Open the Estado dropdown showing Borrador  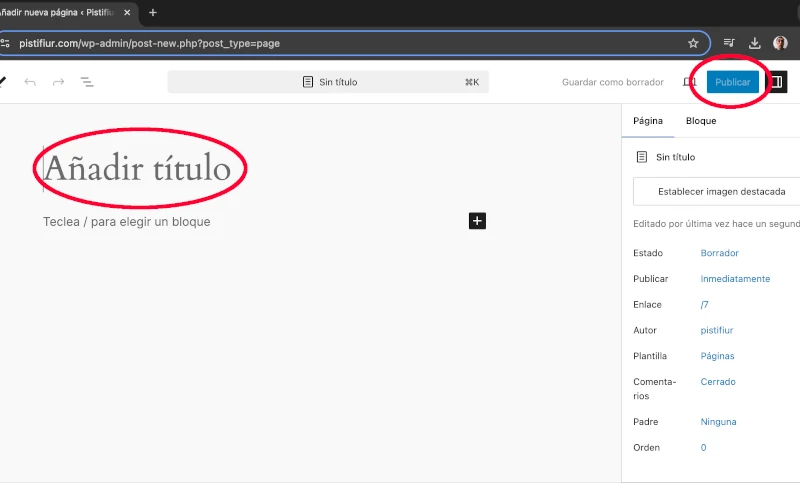click(x=719, y=253)
